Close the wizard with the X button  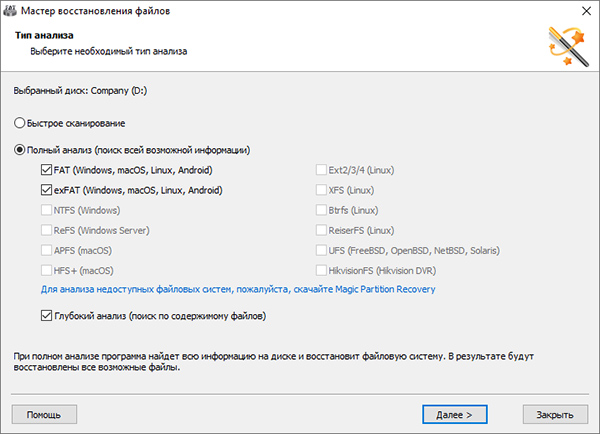coord(586,11)
